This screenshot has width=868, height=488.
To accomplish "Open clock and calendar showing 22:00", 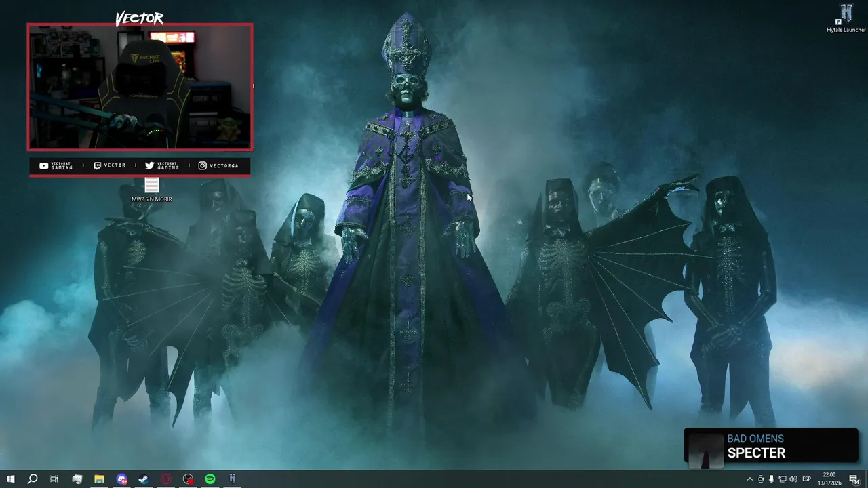I will (829, 479).
